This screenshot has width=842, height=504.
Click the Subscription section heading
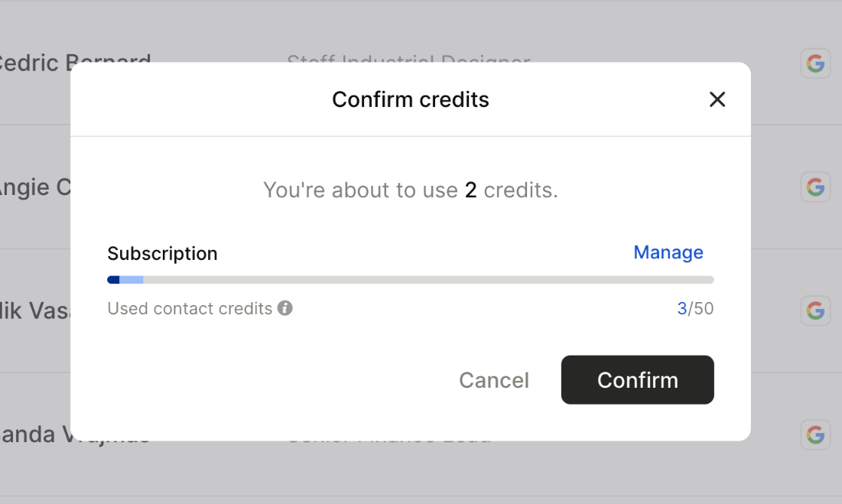(162, 253)
